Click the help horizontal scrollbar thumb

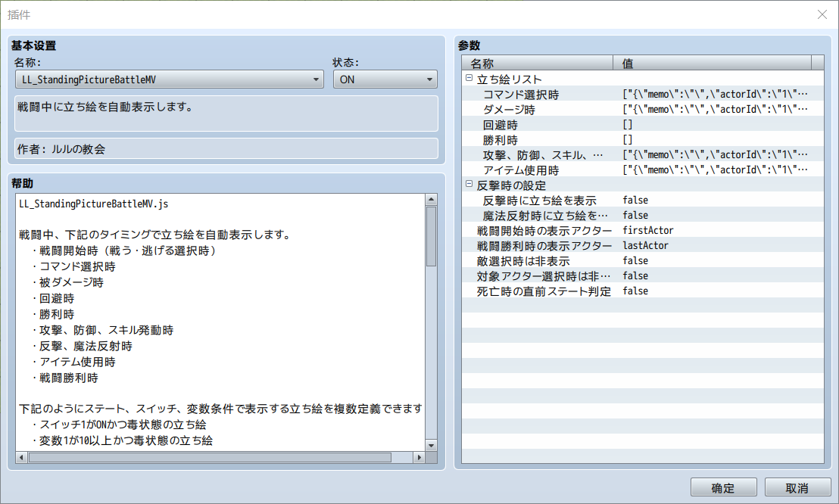[x=210, y=457]
